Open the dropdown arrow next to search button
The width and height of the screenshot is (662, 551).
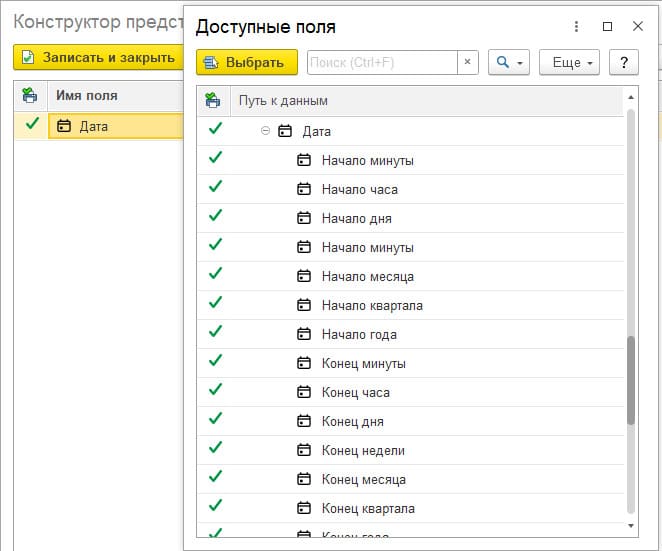pos(520,62)
